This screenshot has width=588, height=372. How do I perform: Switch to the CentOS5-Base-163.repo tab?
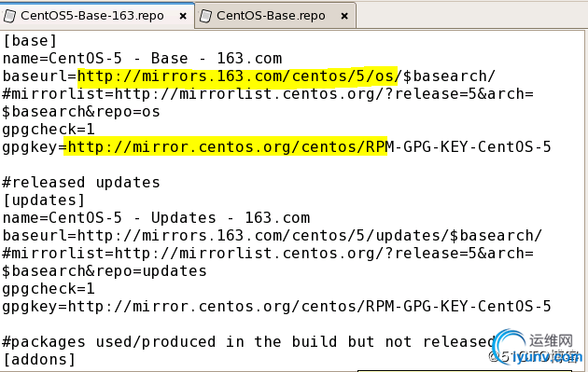[91, 16]
